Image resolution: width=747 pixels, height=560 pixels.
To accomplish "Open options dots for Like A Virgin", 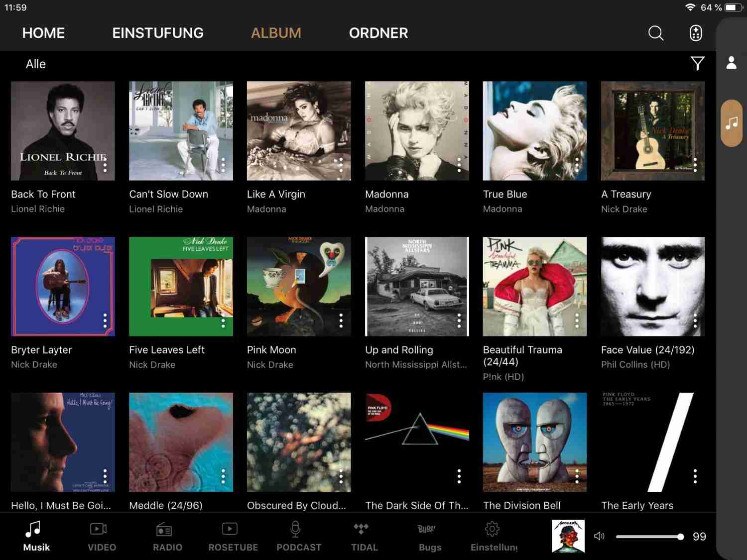I will tap(341, 165).
